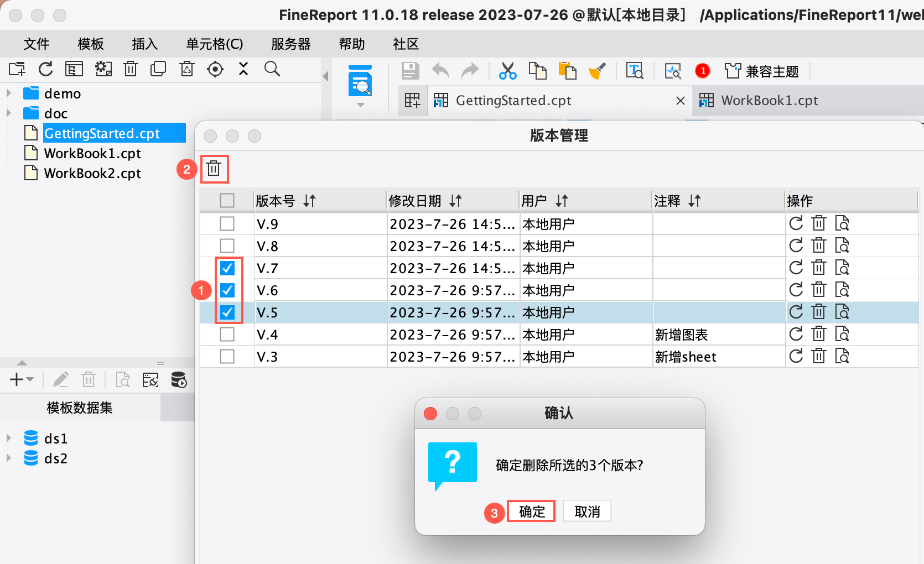Image resolution: width=924 pixels, height=564 pixels.
Task: Uncheck the V.6 version checkbox
Action: point(227,290)
